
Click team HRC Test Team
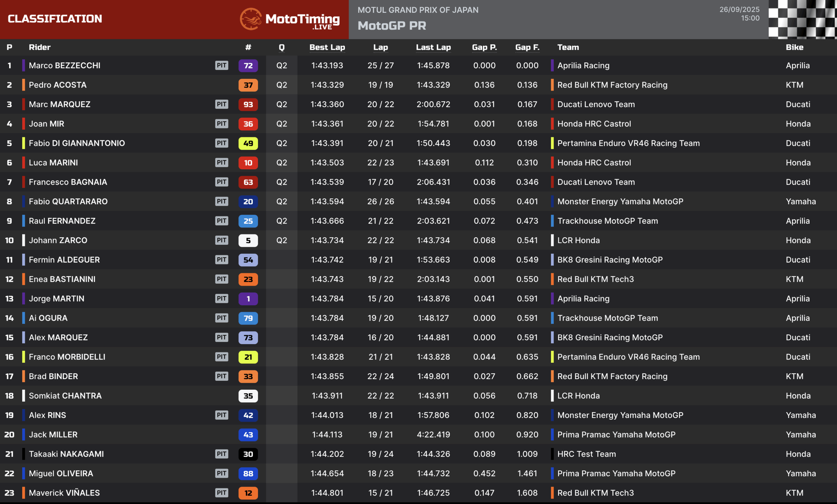click(x=586, y=454)
